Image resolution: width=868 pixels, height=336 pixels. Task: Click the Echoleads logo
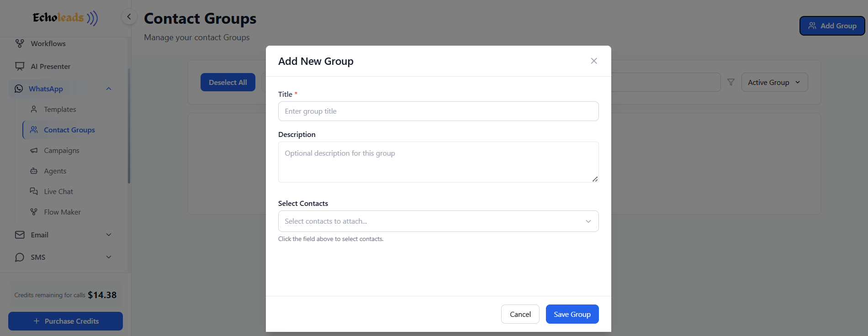click(x=64, y=18)
